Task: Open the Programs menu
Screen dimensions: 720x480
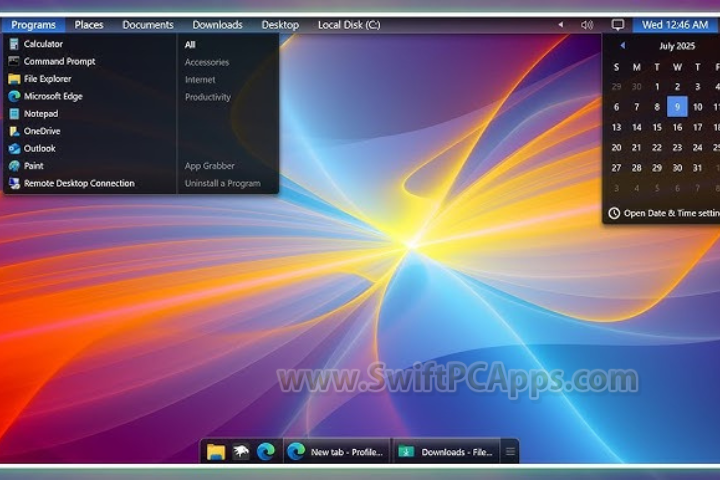Action: pyautogui.click(x=34, y=25)
